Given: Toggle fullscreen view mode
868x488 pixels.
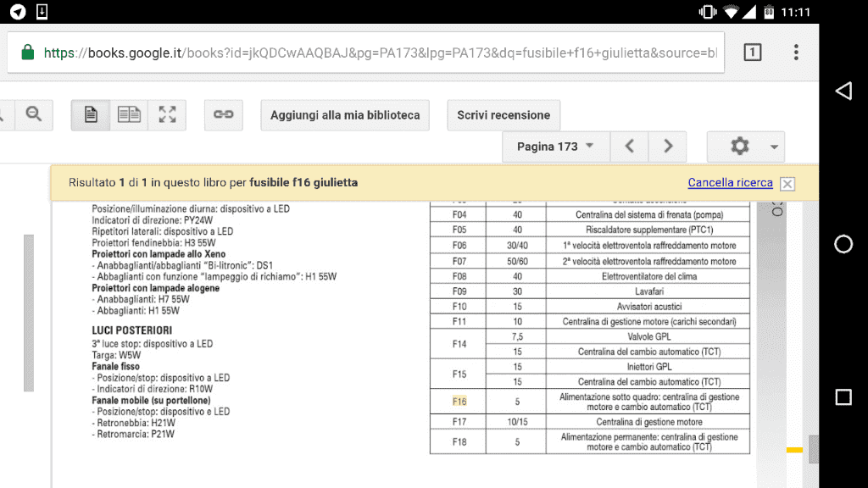Looking at the screenshot, I should [167, 114].
